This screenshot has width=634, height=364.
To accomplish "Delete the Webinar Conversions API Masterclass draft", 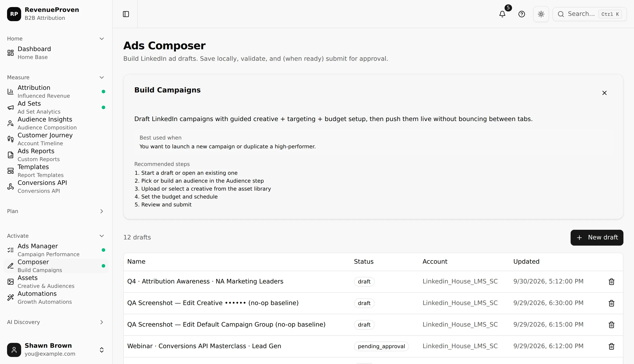I will coord(611,346).
